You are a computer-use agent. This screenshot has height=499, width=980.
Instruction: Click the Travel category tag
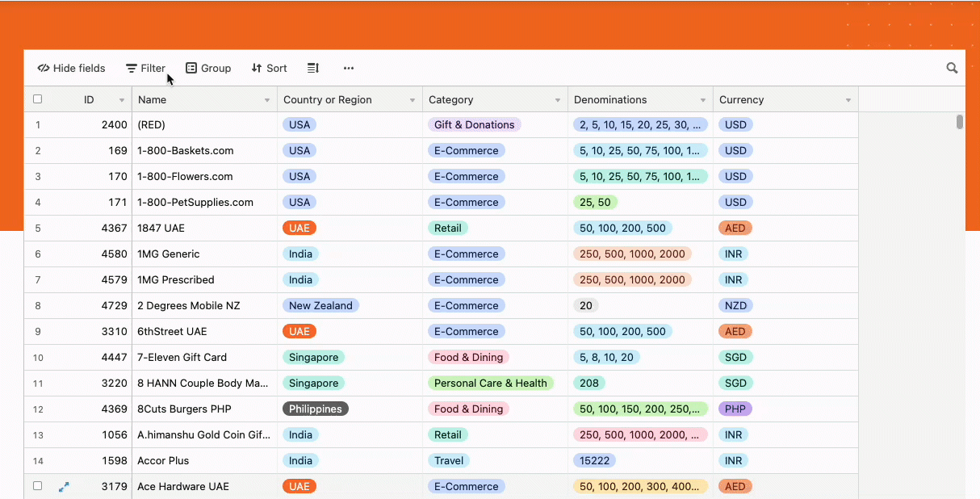[449, 461]
